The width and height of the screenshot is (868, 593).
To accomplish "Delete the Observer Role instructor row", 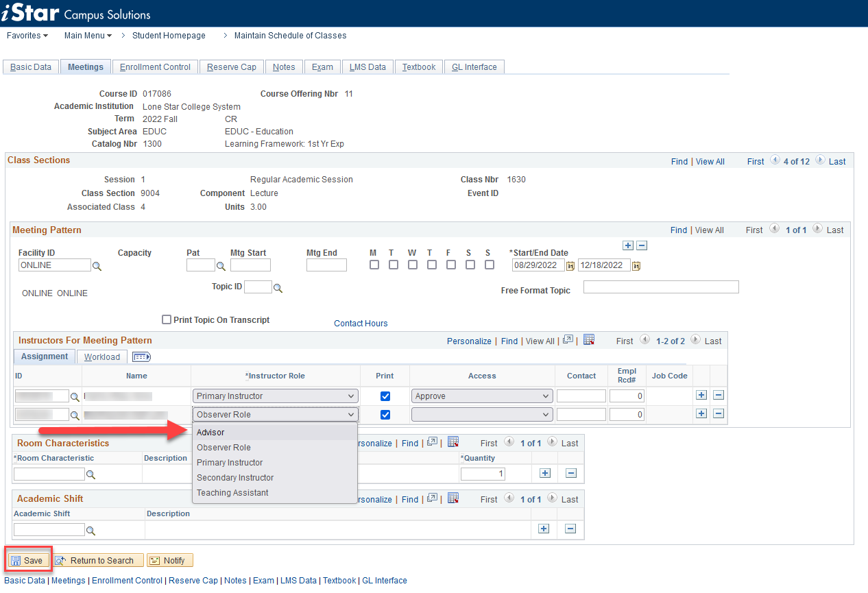I will (x=719, y=413).
